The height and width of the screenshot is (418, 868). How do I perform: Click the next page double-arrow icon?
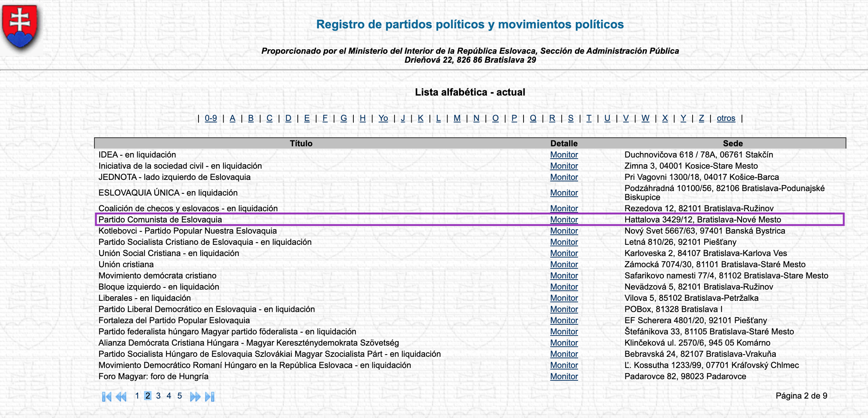coord(195,396)
